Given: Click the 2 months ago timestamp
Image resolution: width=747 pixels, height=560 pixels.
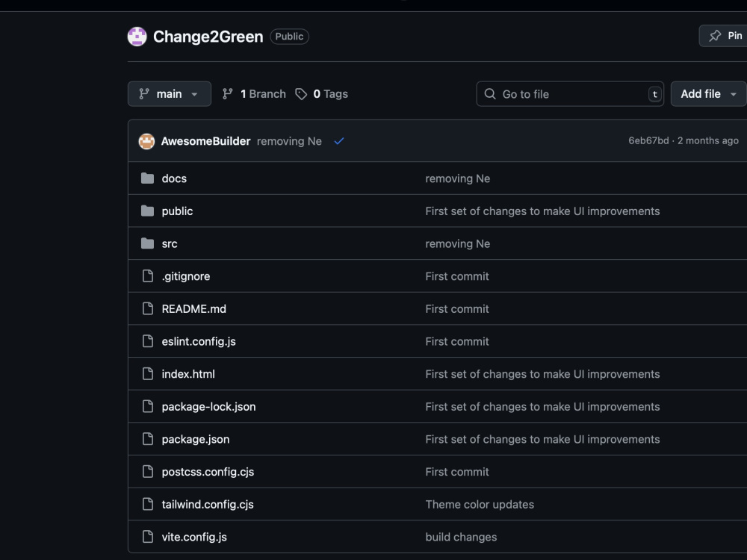Looking at the screenshot, I should pos(708,140).
